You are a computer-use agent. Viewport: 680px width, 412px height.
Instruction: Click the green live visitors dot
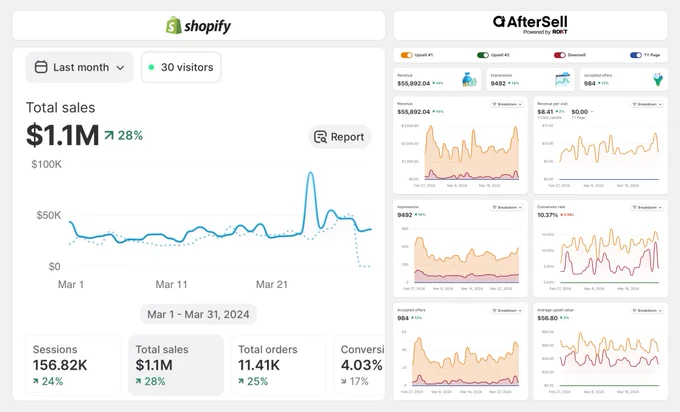(x=151, y=67)
